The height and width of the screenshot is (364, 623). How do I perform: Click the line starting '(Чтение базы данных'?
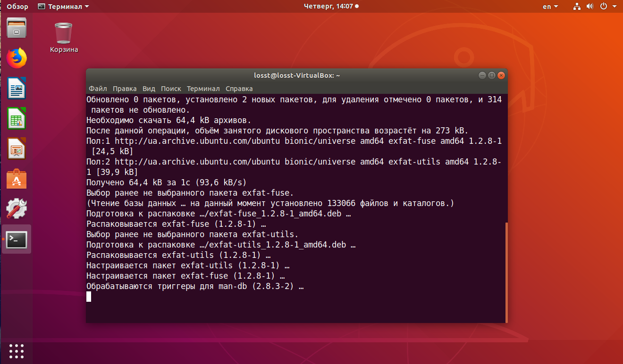click(x=270, y=203)
